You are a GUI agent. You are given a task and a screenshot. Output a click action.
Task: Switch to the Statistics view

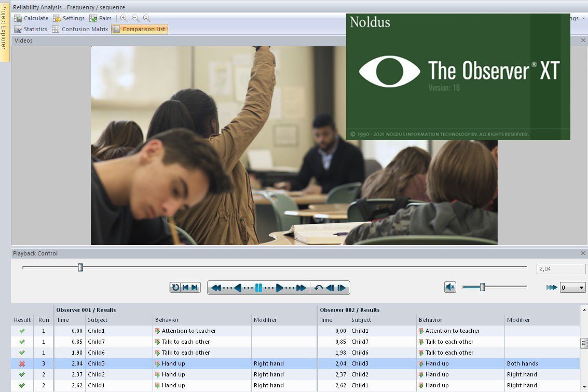pos(31,29)
